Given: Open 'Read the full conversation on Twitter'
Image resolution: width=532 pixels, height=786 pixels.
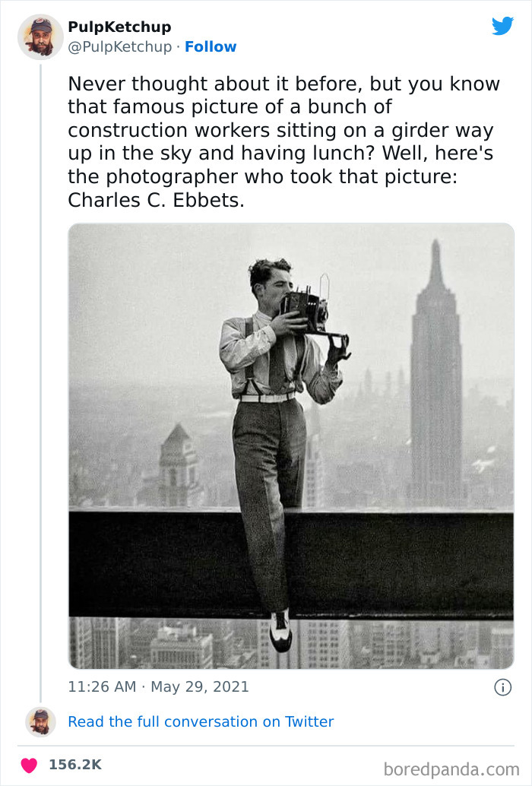Looking at the screenshot, I should click(x=201, y=721).
